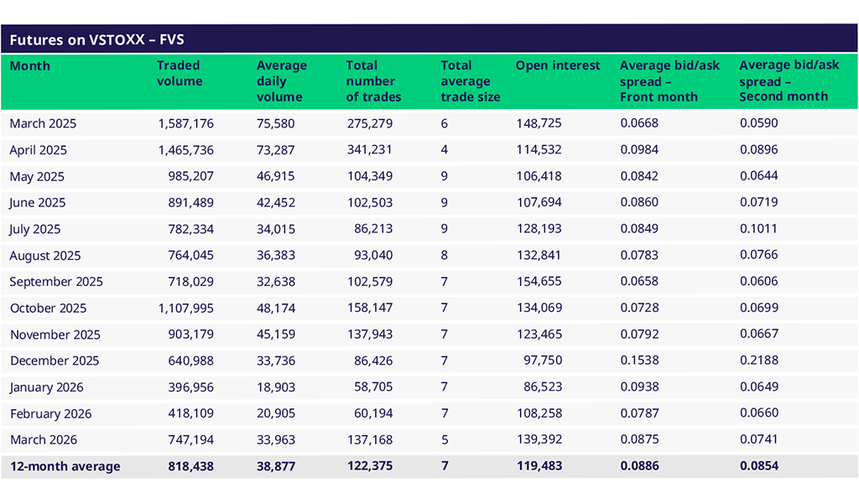Select the 'Month' column header
859x504 pixels.
[30, 65]
